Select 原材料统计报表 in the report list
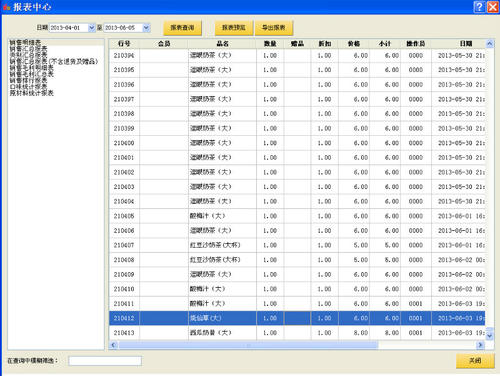The width and height of the screenshot is (500, 376). point(31,93)
